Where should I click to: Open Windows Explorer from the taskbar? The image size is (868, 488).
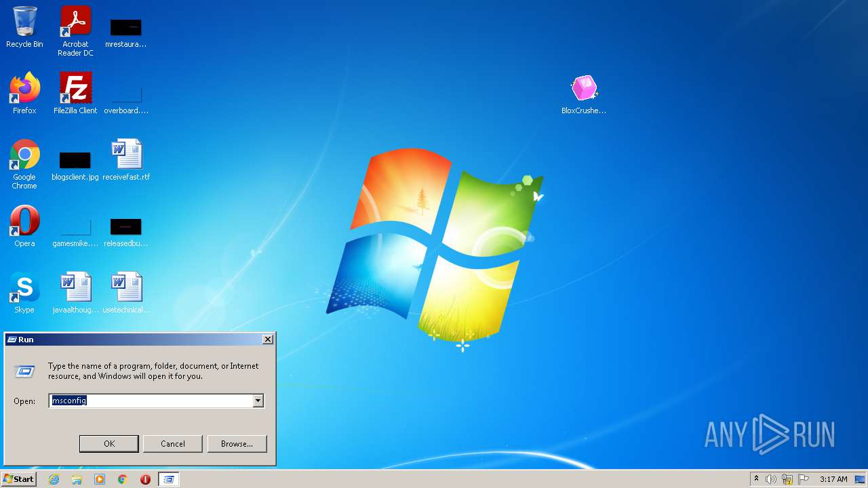tap(77, 479)
